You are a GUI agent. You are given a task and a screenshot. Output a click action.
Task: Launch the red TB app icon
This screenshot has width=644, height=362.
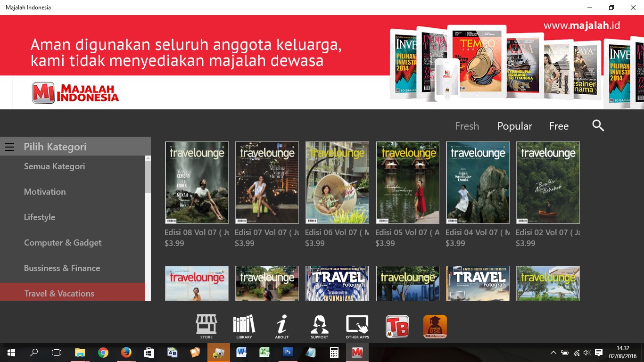pos(397,327)
